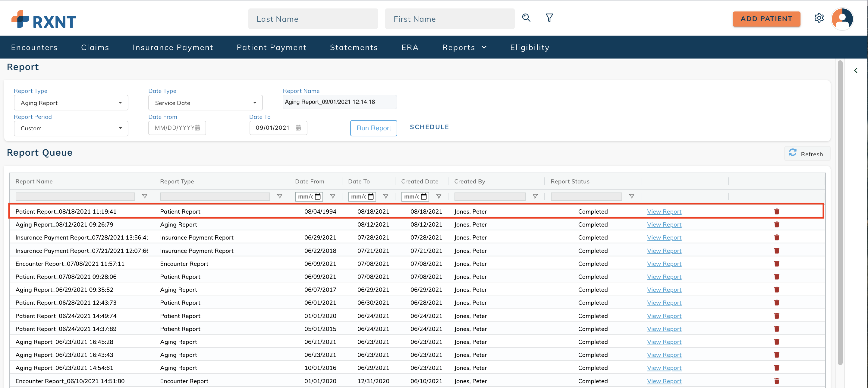The height and width of the screenshot is (388, 868).
Task: Delete Aging Report_08/12/2021 09:26:79 row
Action: (777, 224)
